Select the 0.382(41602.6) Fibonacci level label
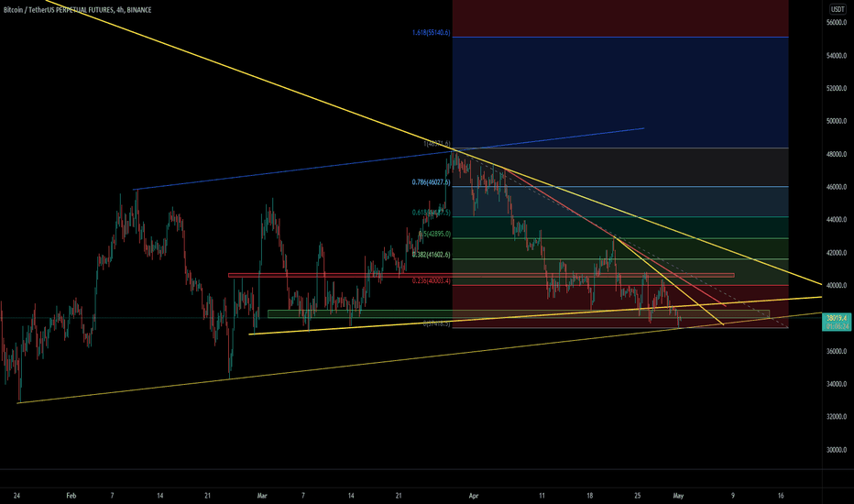The image size is (854, 504). [431, 255]
